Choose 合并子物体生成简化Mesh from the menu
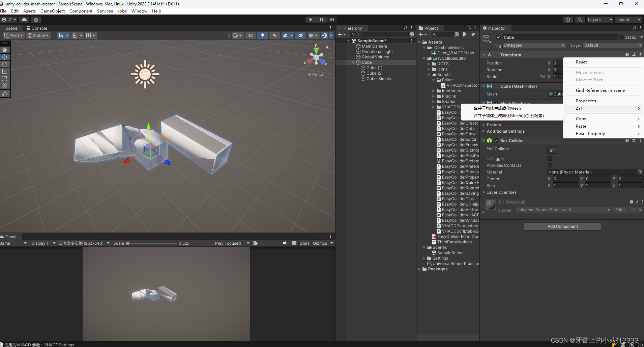The image size is (644, 347). [x=497, y=108]
